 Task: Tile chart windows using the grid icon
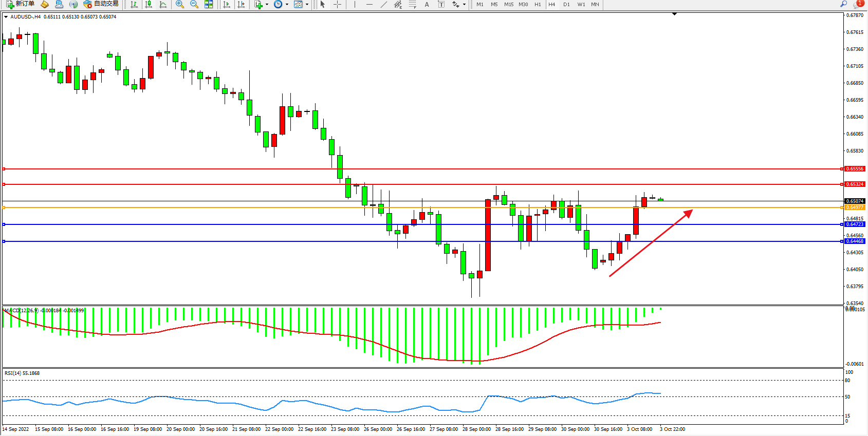pos(209,4)
